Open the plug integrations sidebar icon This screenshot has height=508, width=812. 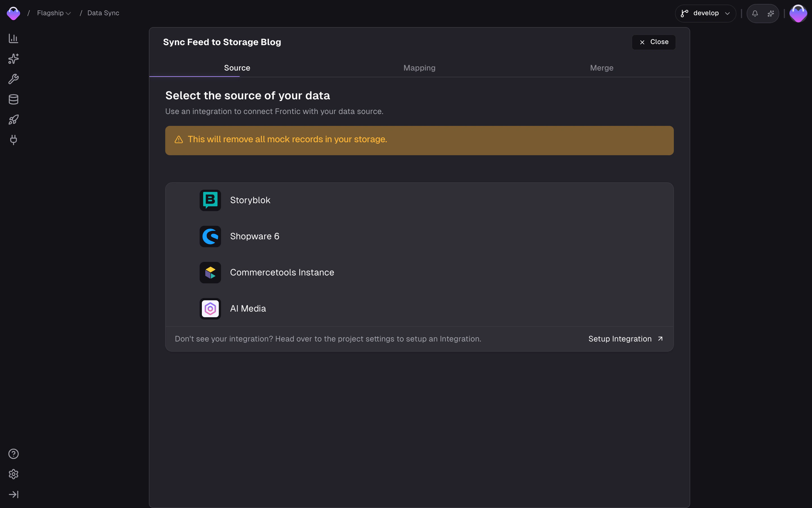point(14,140)
